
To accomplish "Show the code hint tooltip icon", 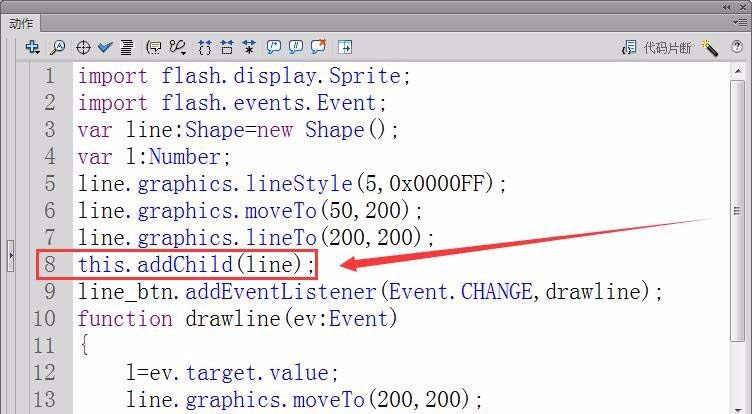I will 153,47.
